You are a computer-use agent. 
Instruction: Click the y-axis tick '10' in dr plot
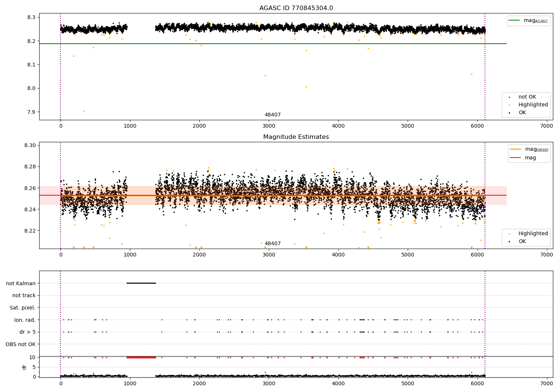[32, 357]
